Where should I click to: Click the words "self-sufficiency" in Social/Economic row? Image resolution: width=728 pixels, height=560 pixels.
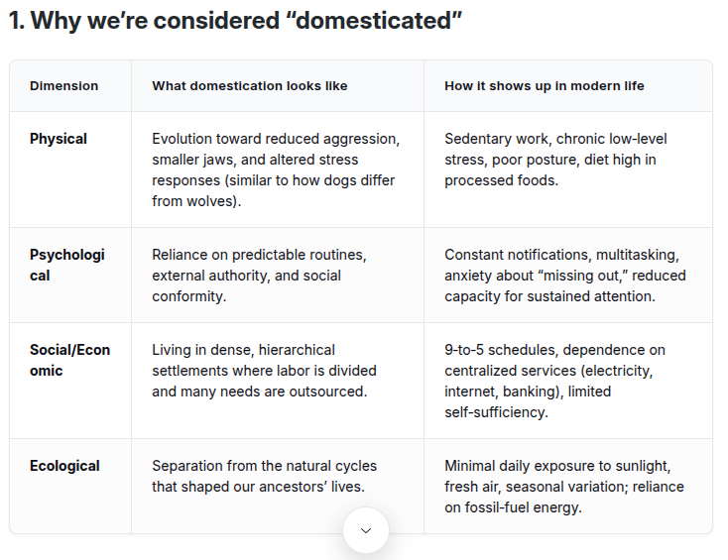pyautogui.click(x=495, y=412)
